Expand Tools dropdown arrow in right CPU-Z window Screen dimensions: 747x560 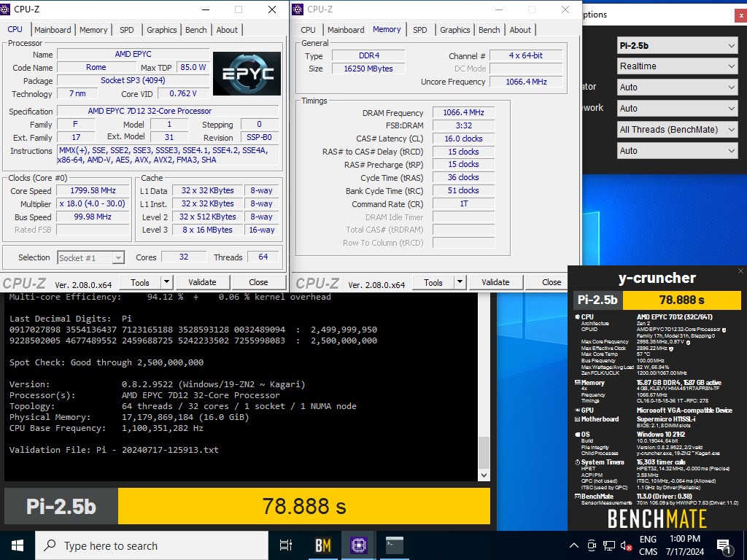[x=460, y=282]
